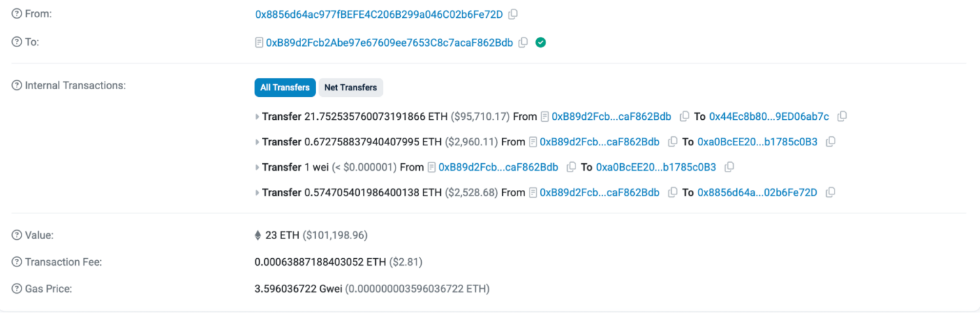The width and height of the screenshot is (980, 313).
Task: Expand the 0.5747 ETH transfer row
Action: click(257, 193)
